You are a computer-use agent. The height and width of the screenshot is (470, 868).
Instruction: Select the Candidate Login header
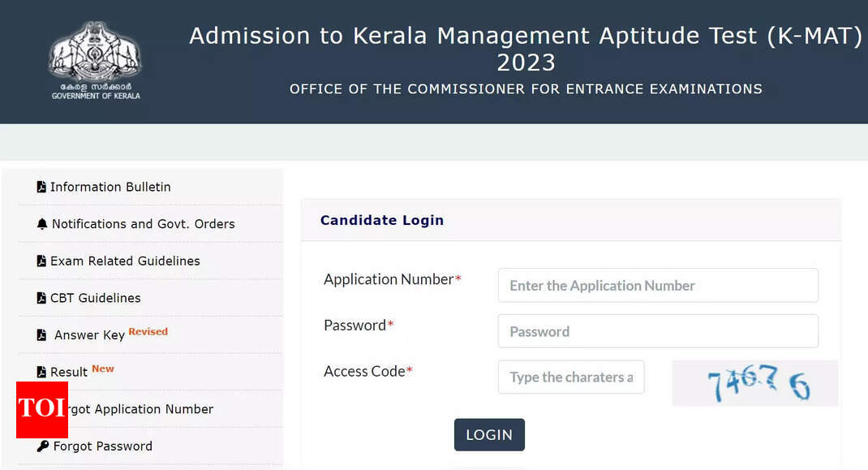[x=382, y=220]
